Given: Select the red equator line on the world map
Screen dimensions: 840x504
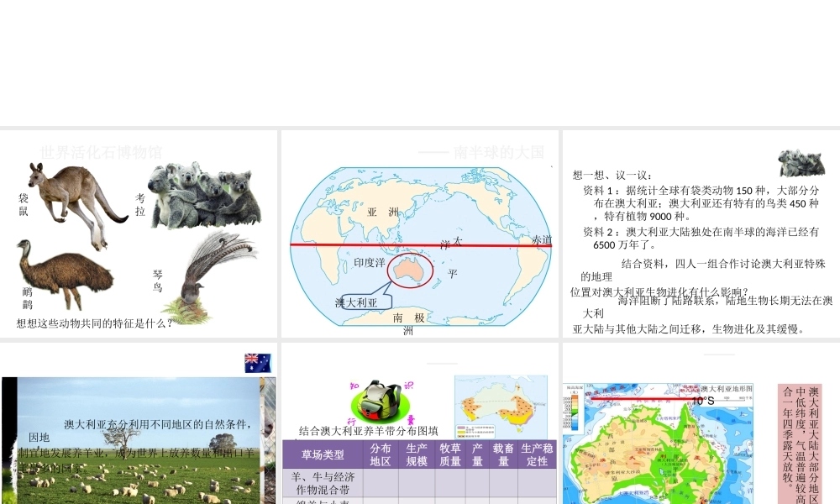Looking at the screenshot, I should coord(421,245).
